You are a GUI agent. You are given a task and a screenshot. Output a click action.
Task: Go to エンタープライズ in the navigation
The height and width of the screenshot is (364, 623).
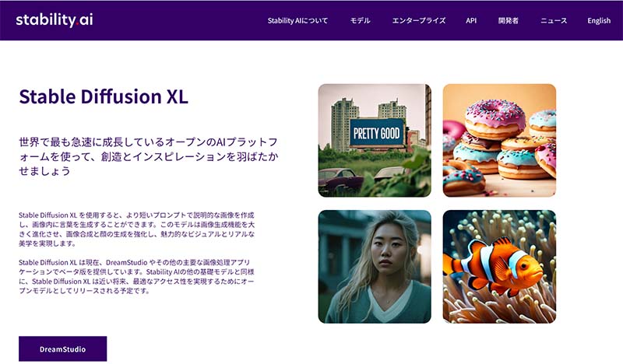(419, 21)
